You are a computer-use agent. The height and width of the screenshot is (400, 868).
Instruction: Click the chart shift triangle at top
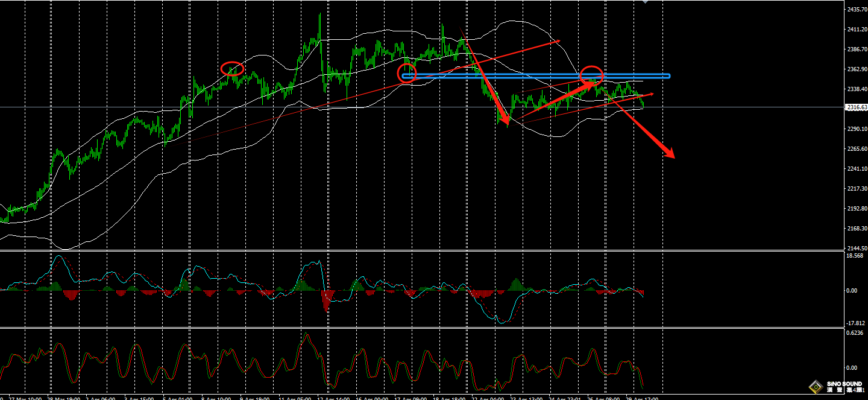[x=646, y=2]
